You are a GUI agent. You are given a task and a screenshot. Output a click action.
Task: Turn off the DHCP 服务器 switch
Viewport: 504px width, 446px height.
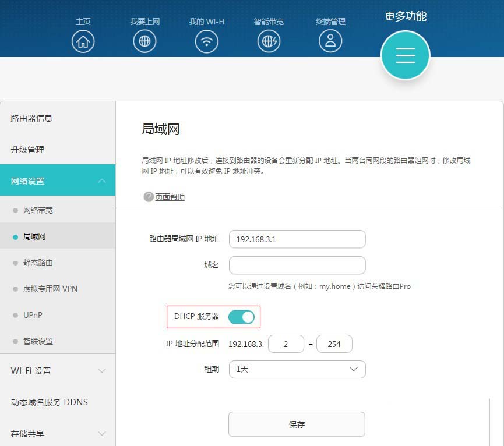(241, 317)
